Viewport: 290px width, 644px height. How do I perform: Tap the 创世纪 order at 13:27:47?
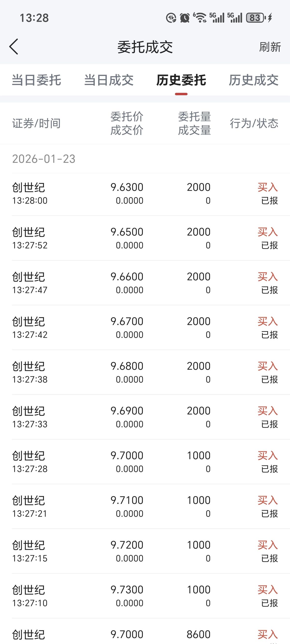click(145, 283)
